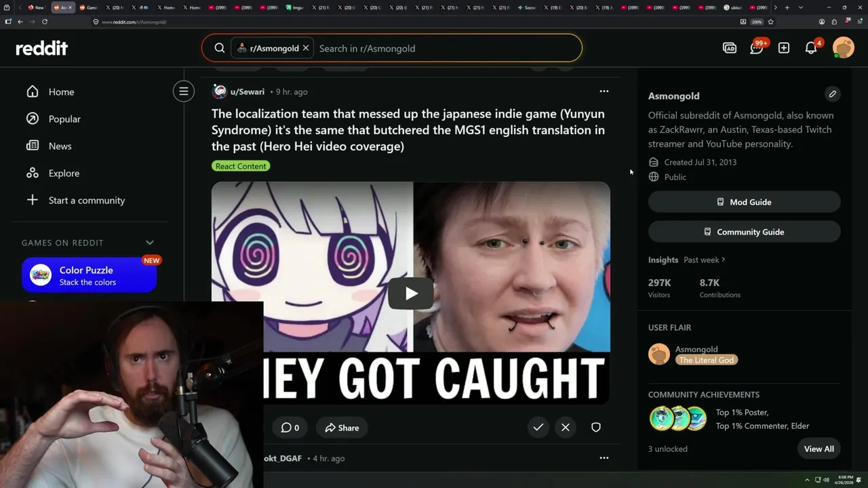The image size is (868, 488).
Task: Edit the community details pencil icon
Action: (832, 94)
